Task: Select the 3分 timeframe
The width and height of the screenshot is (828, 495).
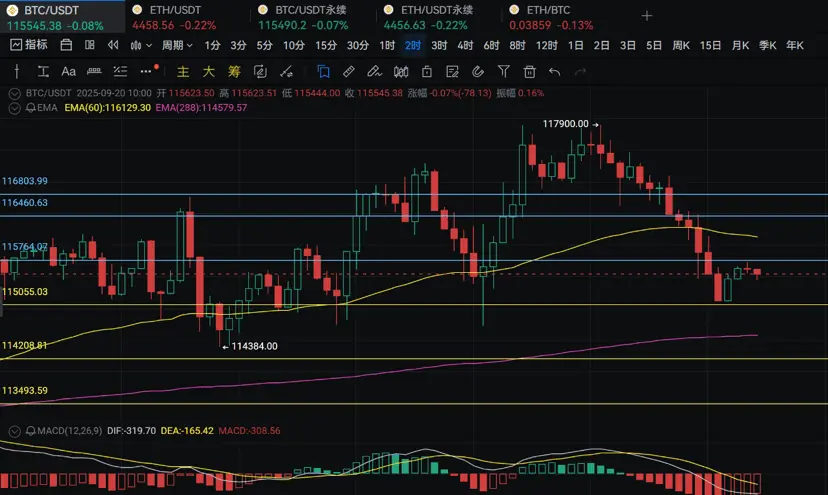Action: [238, 45]
